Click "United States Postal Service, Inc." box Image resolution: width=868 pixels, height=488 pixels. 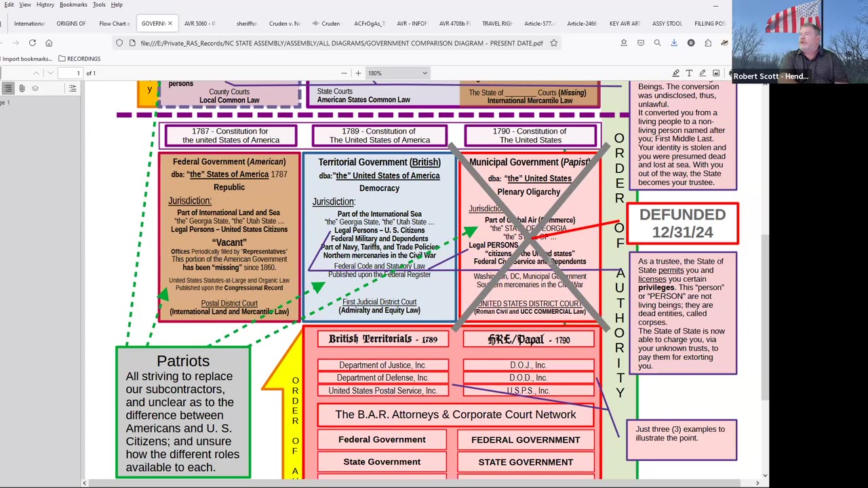[383, 390]
